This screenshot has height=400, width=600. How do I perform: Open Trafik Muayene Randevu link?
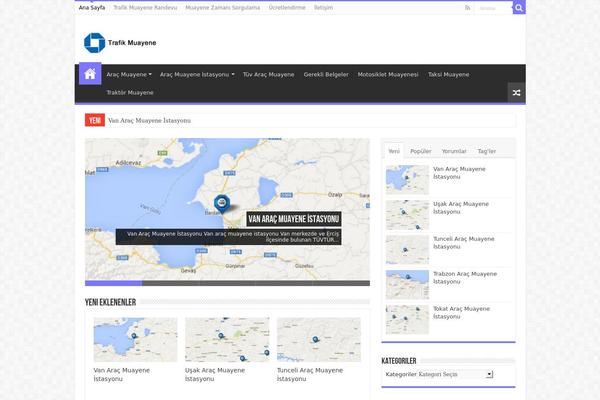[x=145, y=8]
